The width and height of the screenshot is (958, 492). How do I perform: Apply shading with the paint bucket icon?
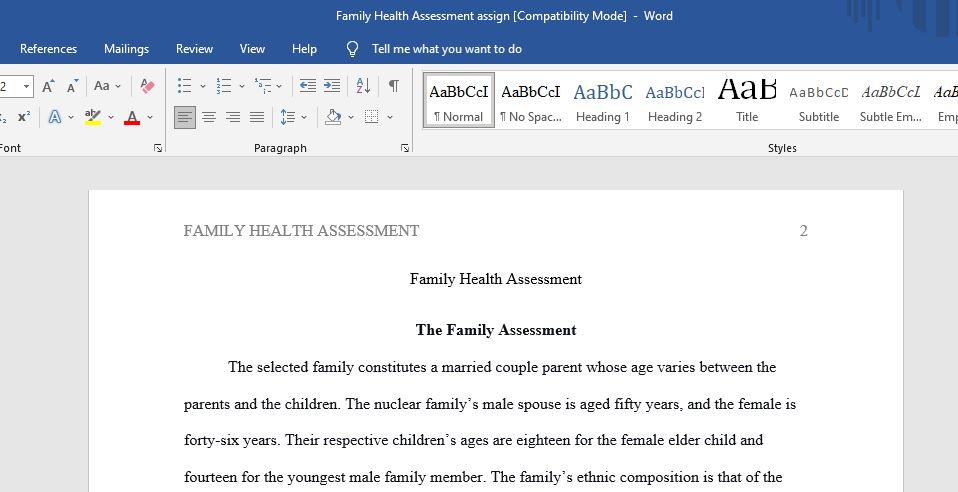point(333,117)
